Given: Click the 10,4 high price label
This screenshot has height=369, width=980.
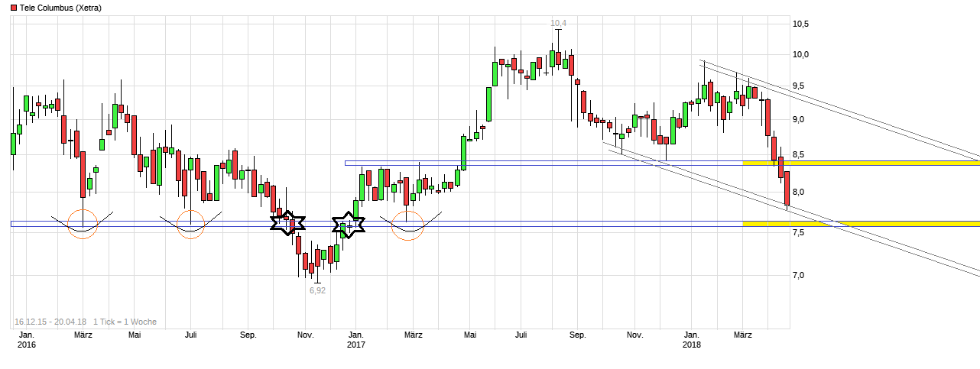Looking at the screenshot, I should click(x=559, y=24).
